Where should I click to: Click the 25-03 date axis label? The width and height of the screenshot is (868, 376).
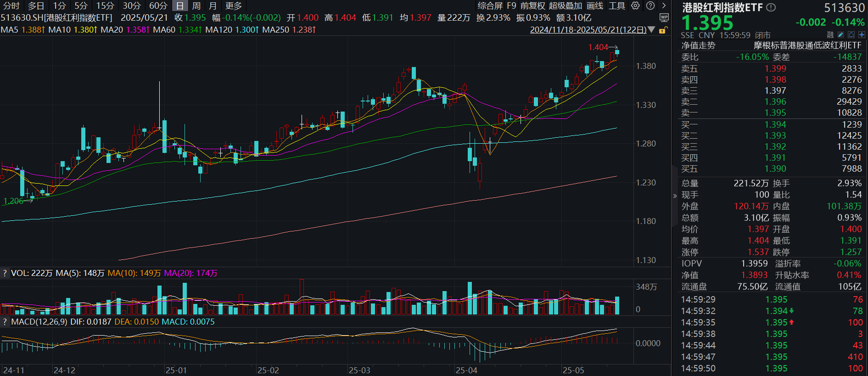coord(359,370)
